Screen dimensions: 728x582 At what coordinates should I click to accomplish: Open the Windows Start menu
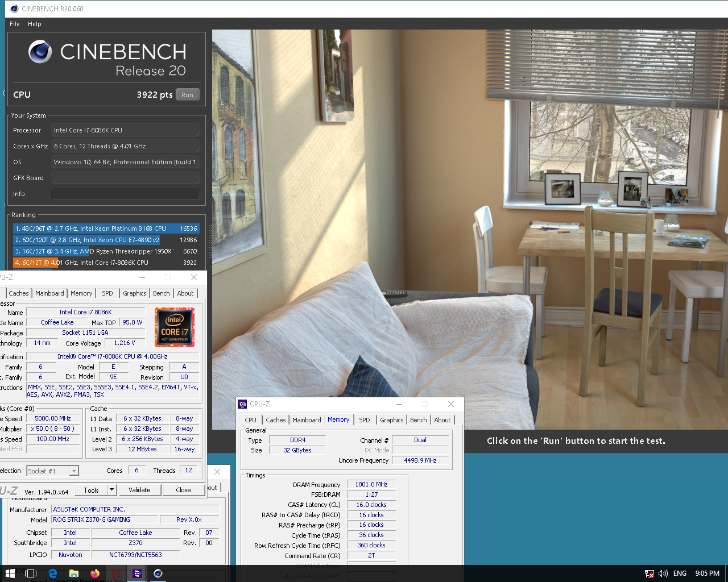coord(10,573)
